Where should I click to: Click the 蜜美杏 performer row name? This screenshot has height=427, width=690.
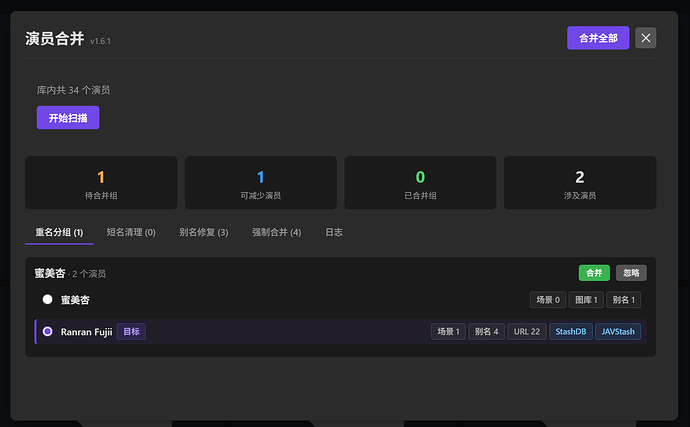[75, 300]
